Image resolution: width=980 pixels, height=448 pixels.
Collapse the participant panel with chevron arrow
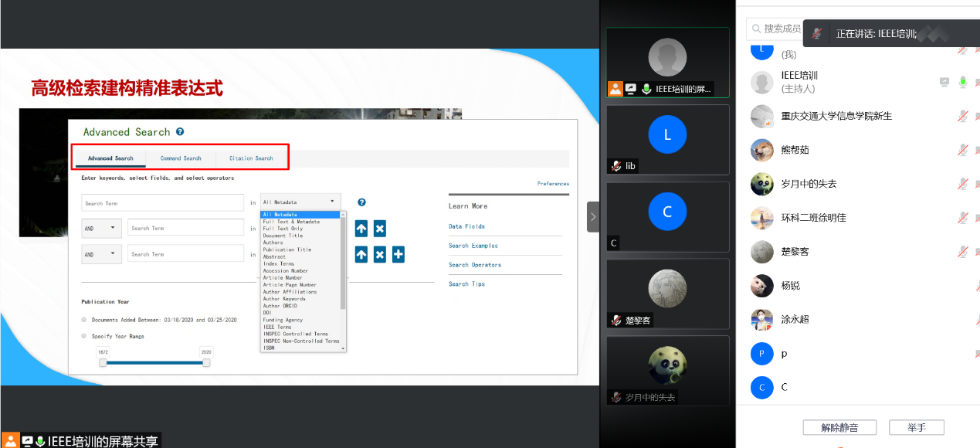click(x=592, y=217)
